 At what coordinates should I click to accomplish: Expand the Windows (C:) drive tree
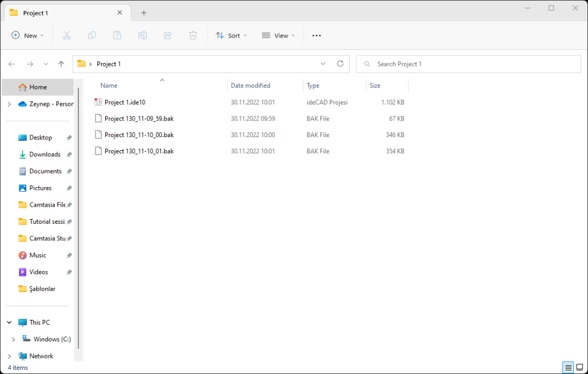click(13, 340)
